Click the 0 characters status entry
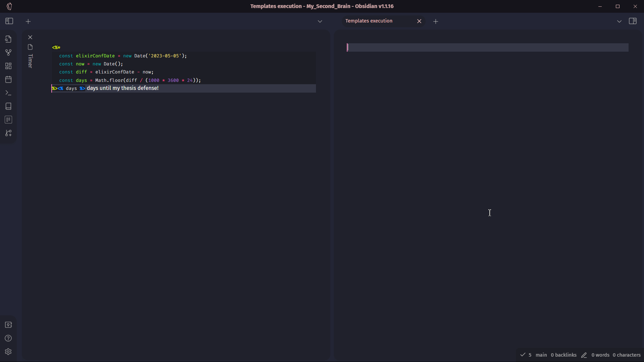 pyautogui.click(x=627, y=355)
